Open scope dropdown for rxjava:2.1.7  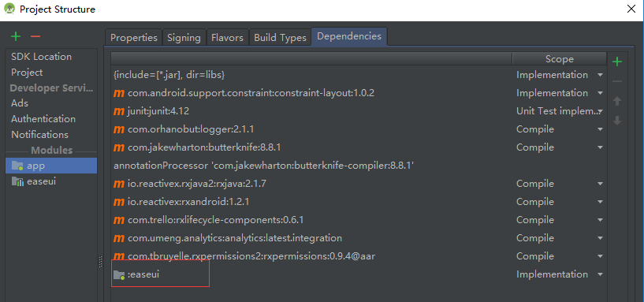[x=600, y=184]
